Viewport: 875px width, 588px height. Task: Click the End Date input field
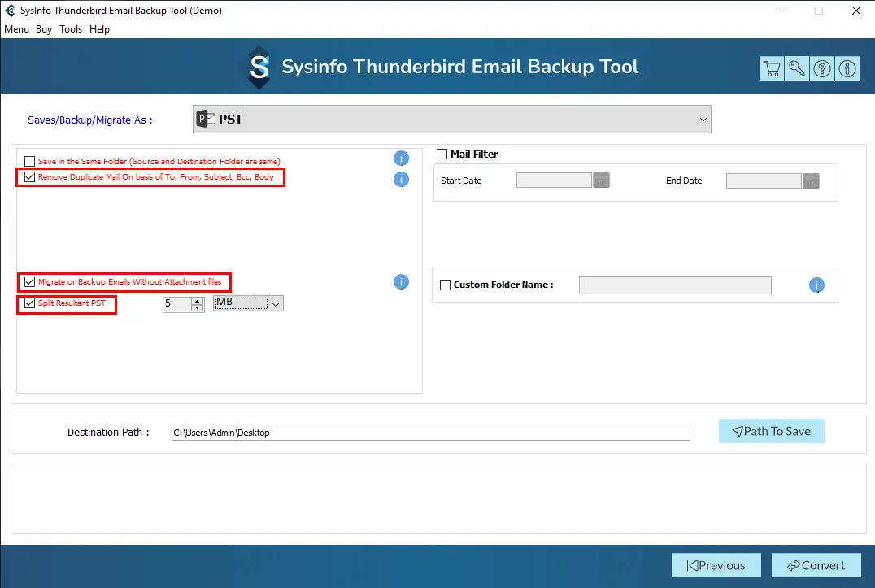coord(764,181)
